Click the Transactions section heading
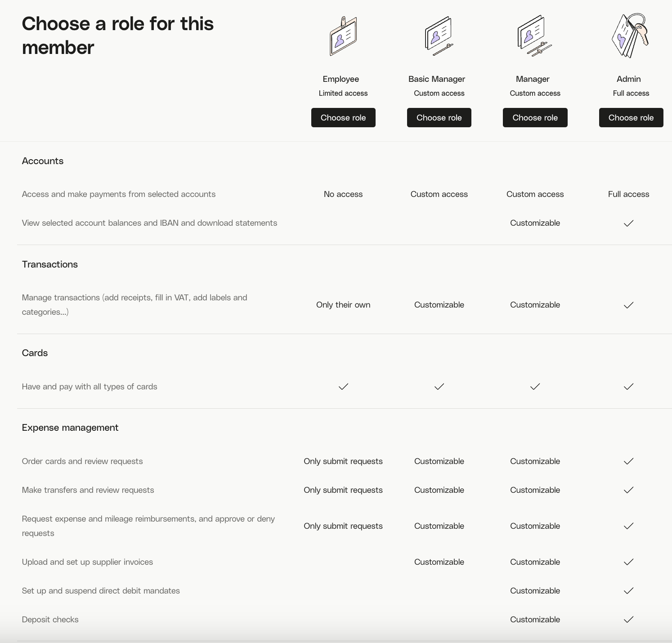Screen dimensions: 672x643 point(50,264)
